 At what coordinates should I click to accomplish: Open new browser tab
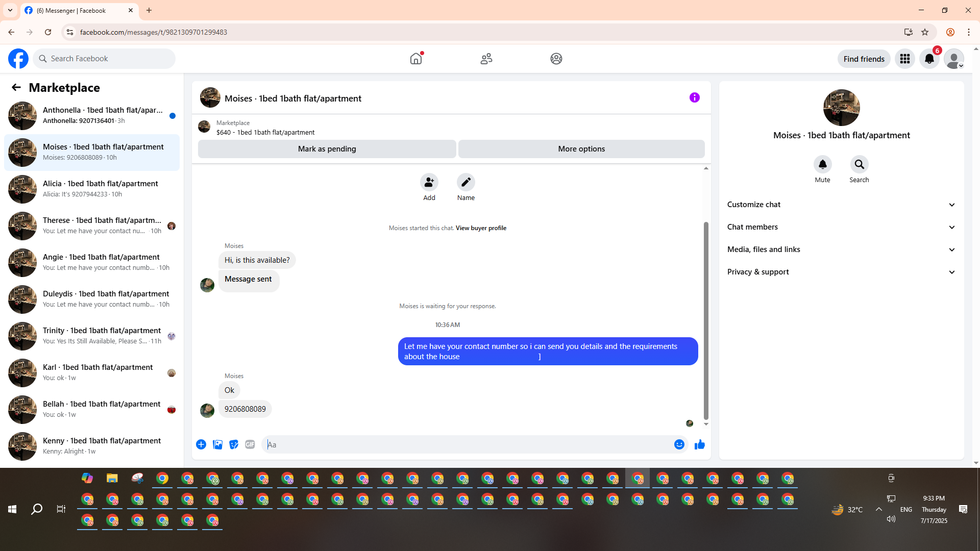point(149,10)
